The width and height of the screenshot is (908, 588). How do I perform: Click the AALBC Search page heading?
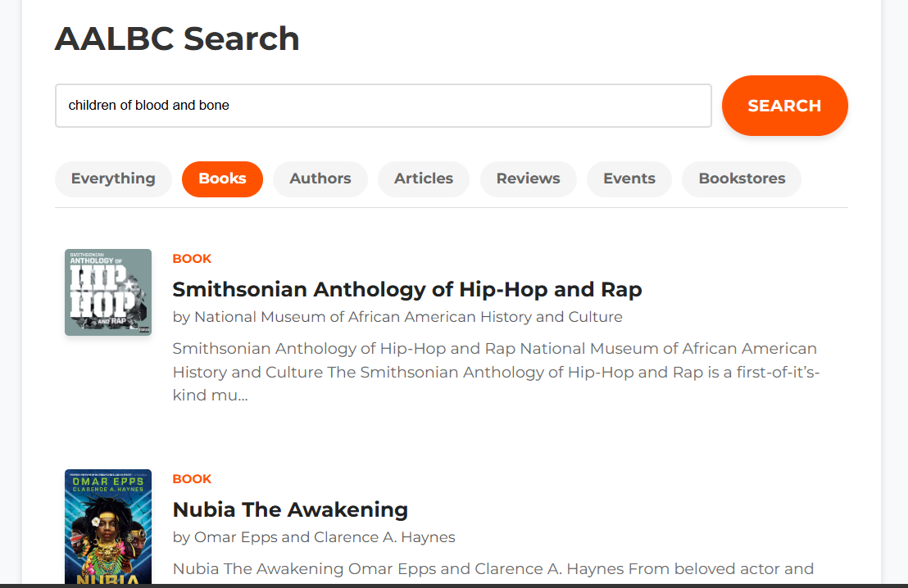click(177, 38)
